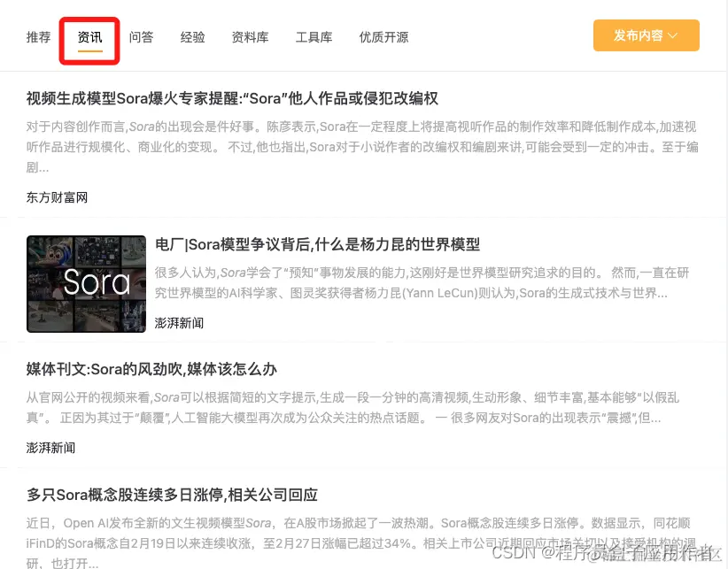The image size is (728, 569).
Task: Click summary starting 对于内容创作而言
Action: [x=362, y=147]
